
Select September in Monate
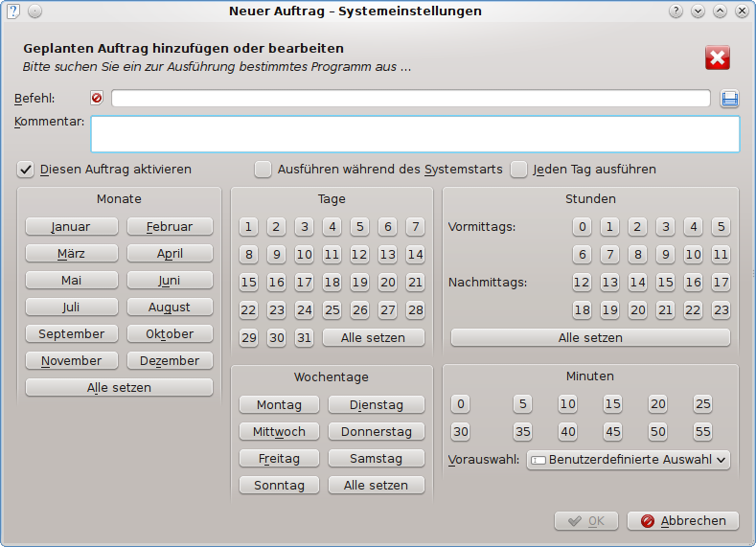pos(71,333)
